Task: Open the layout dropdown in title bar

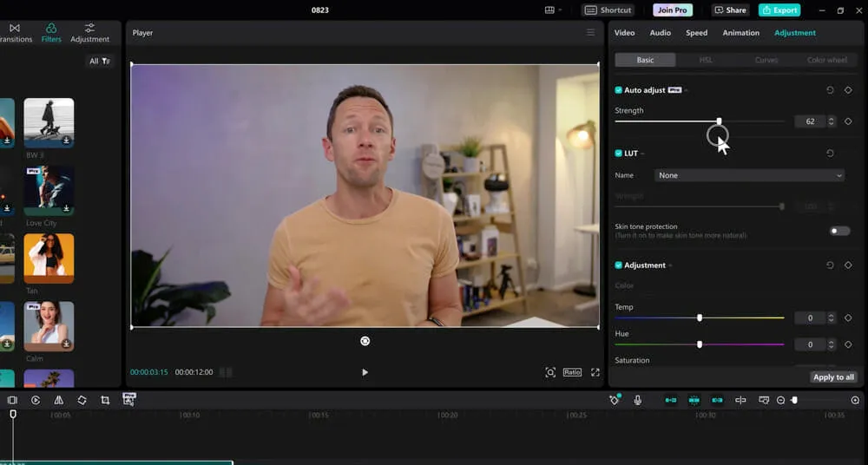Action: [x=553, y=10]
